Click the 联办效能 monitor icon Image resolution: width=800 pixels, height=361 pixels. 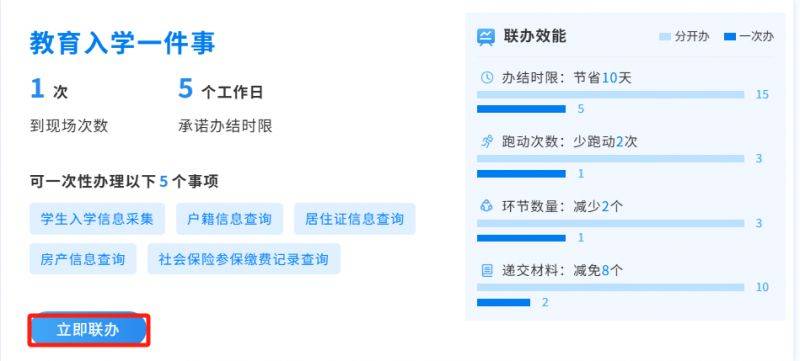pyautogui.click(x=486, y=37)
